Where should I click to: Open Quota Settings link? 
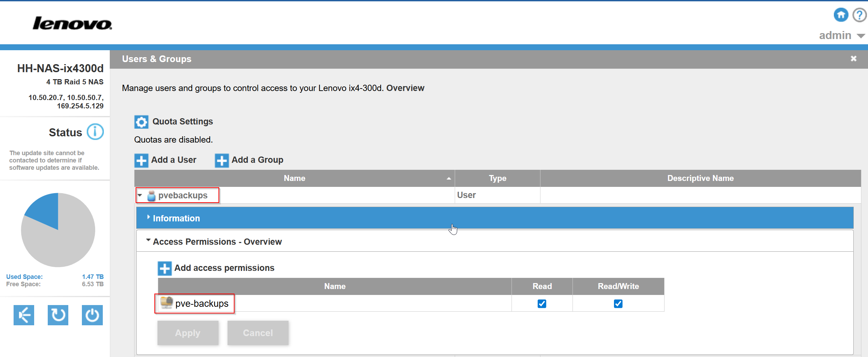(x=183, y=121)
